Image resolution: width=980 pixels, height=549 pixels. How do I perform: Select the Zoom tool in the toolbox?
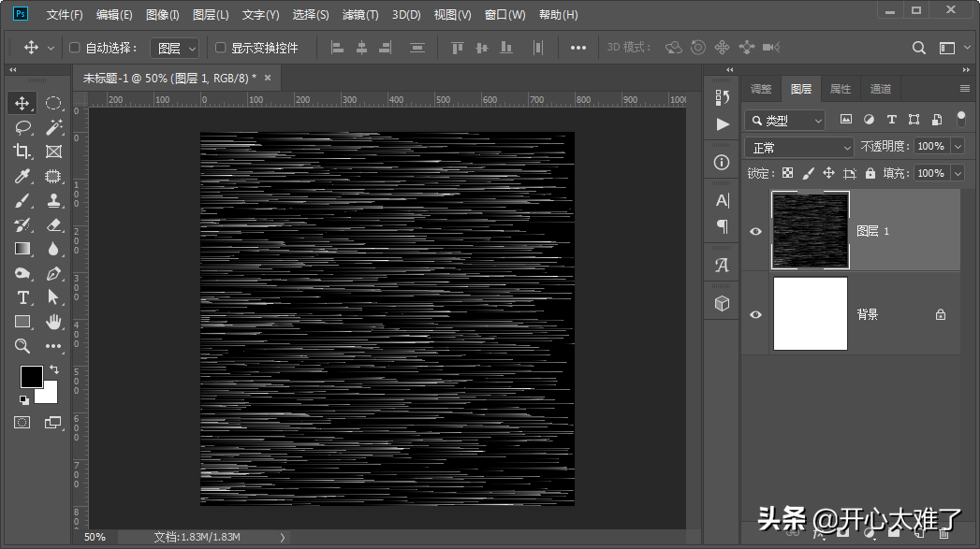tap(22, 346)
